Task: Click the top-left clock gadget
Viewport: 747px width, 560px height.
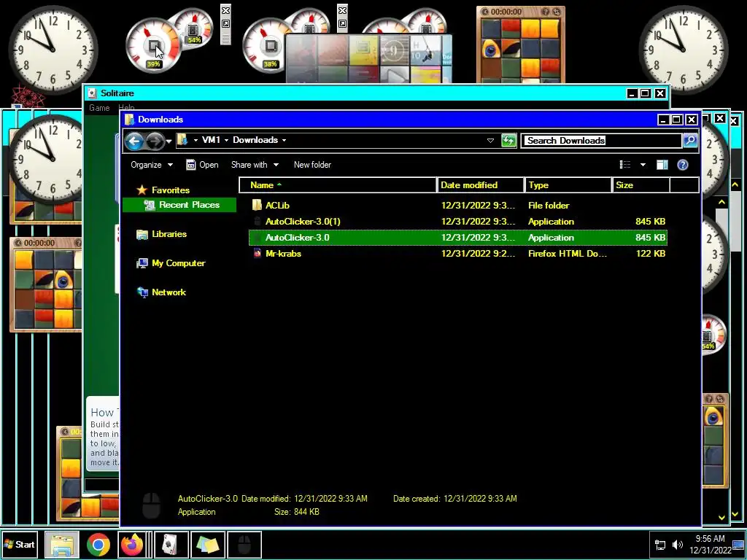Action: 53,50
